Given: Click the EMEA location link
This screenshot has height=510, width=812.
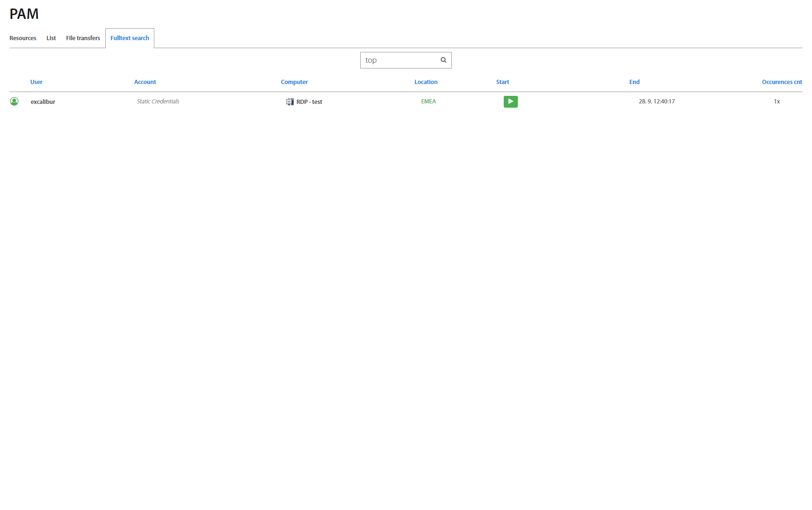Looking at the screenshot, I should click(428, 102).
